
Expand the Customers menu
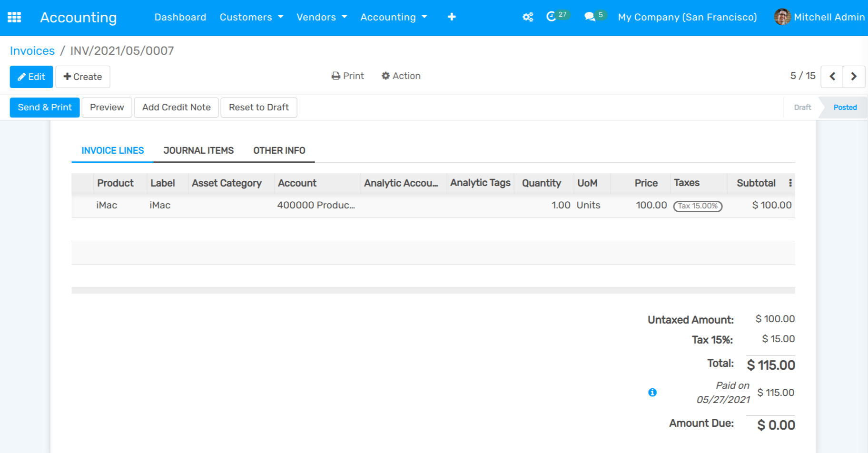click(x=251, y=17)
